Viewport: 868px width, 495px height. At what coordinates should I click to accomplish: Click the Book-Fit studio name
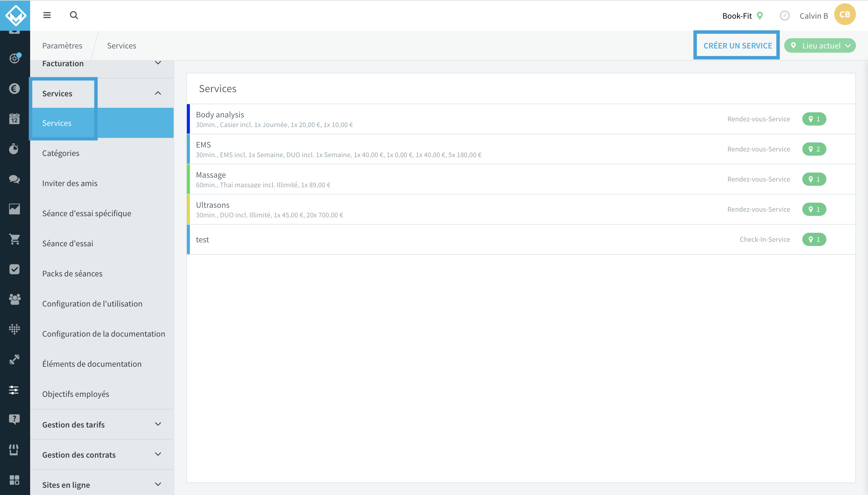pos(737,16)
